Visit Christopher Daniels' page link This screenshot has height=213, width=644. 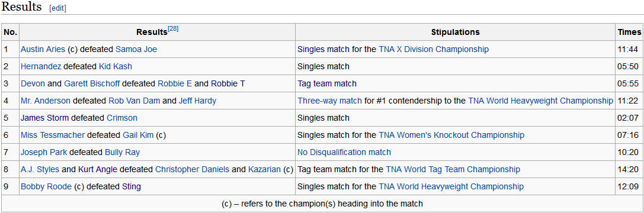tap(192, 169)
